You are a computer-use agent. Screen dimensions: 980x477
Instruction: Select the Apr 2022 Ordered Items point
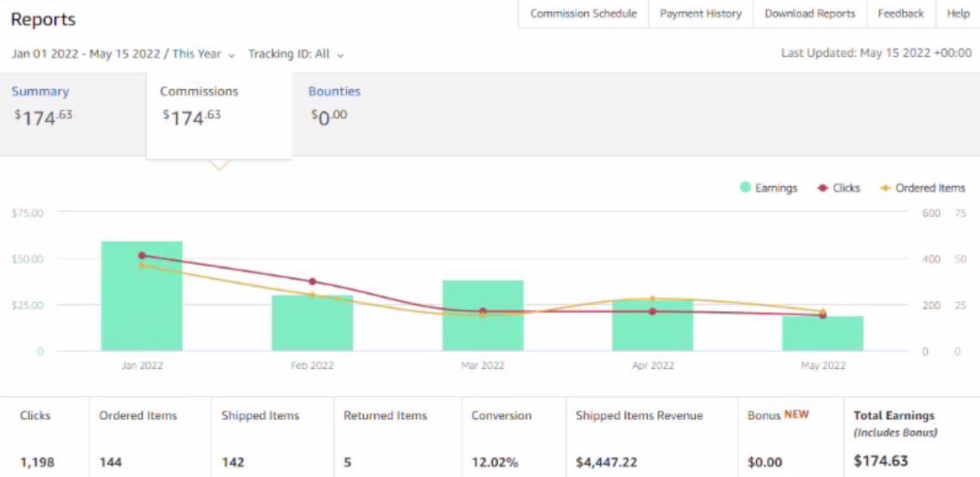tap(652, 298)
